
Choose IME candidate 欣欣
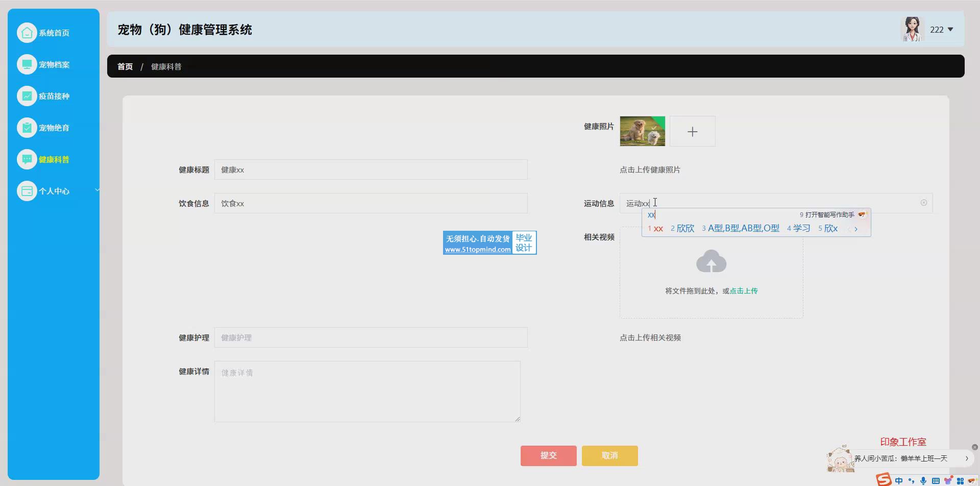pos(685,228)
